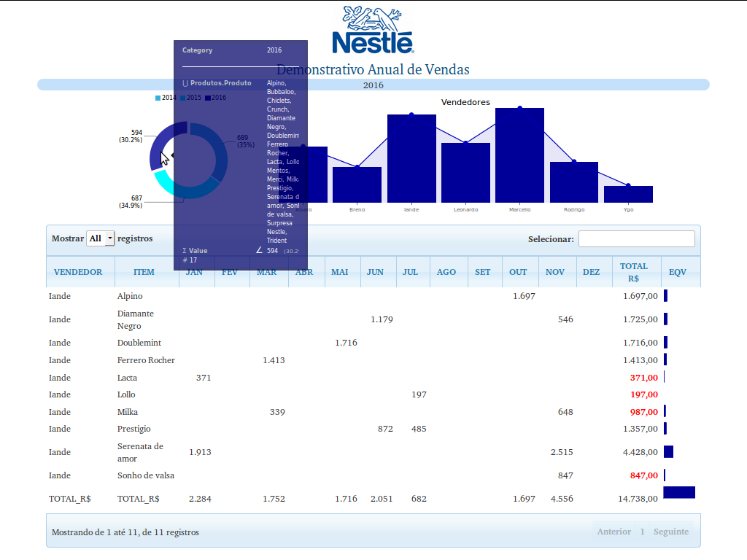Sort by DEZ column header
This screenshot has height=560, width=747.
[594, 272]
